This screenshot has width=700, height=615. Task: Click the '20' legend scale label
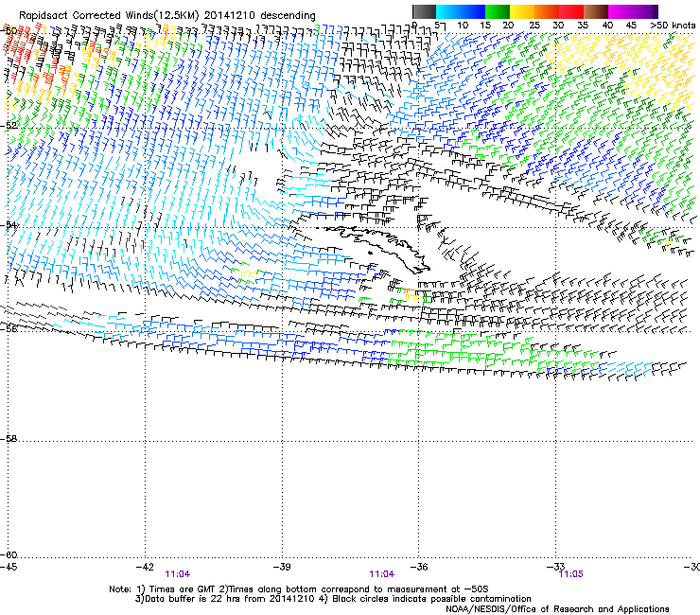tap(508, 25)
